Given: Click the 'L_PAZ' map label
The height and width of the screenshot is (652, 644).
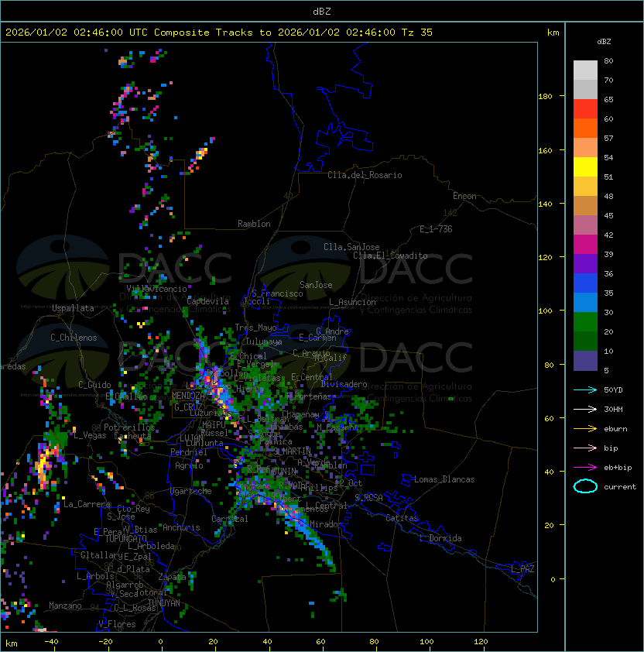Looking at the screenshot, I should (522, 569).
